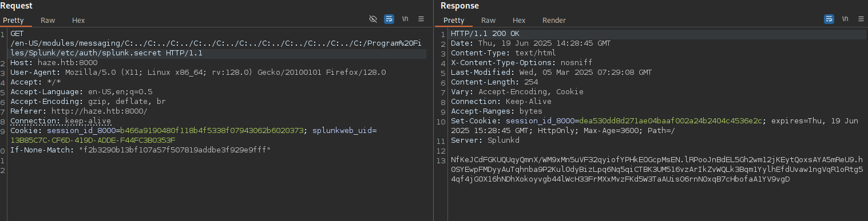
Task: Click the HTTP/1.1 200 OK status line
Action: click(x=485, y=34)
